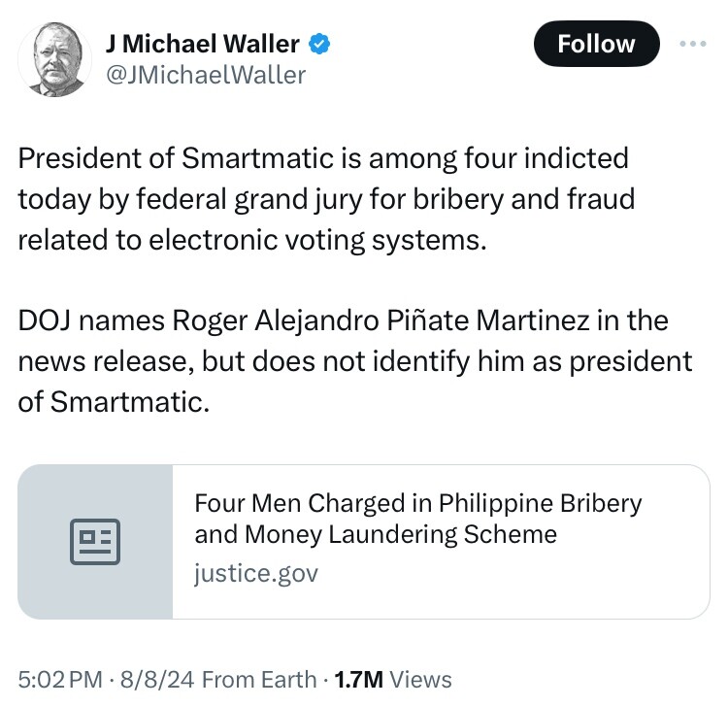View the 1.7M view count
This screenshot has height=707, width=728.
click(x=358, y=680)
